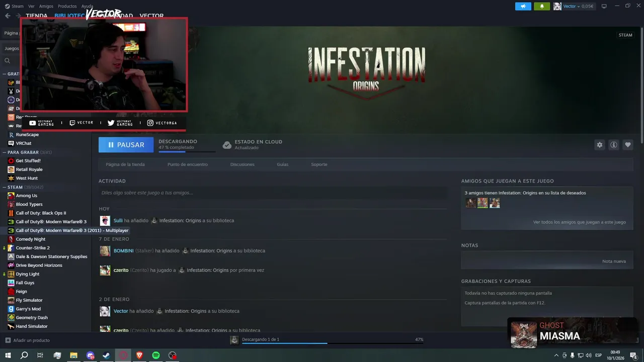The height and width of the screenshot is (362, 644).
Task: Add Infestation to favorites heart icon
Action: coord(628,145)
